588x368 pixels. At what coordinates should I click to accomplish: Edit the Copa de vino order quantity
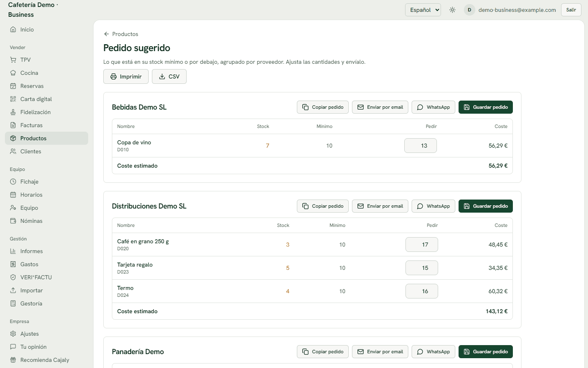pos(421,146)
